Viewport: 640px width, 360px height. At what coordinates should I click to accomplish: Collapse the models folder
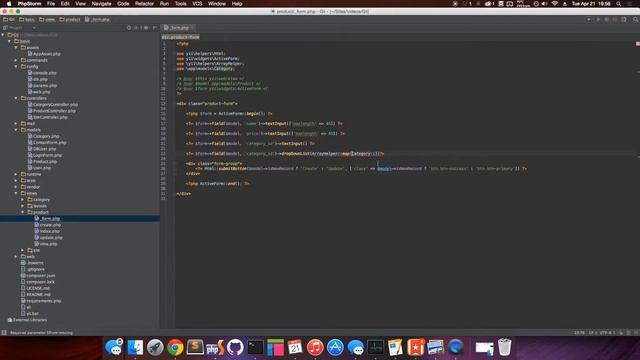pyautogui.click(x=16, y=130)
